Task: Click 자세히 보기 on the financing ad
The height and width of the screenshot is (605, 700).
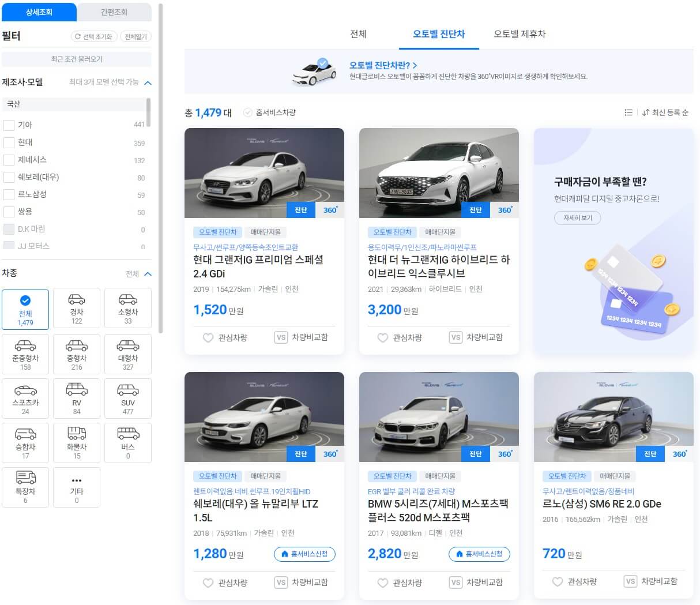Action: [578, 217]
